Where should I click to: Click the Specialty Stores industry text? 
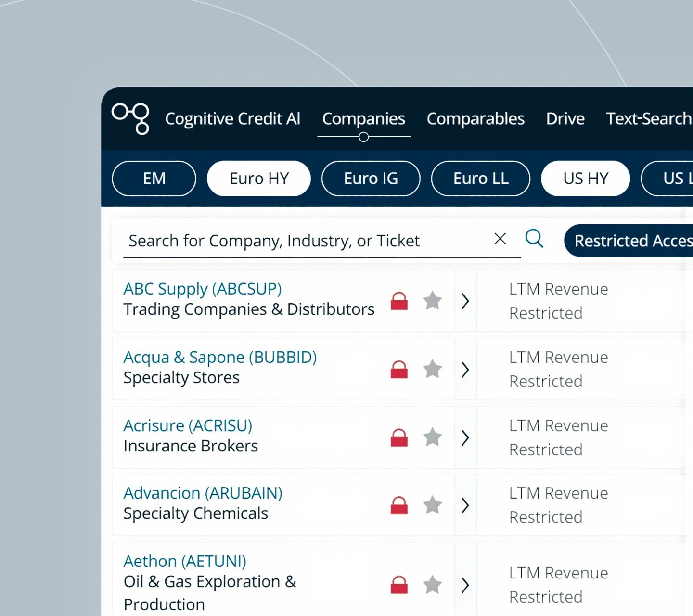coord(181,378)
